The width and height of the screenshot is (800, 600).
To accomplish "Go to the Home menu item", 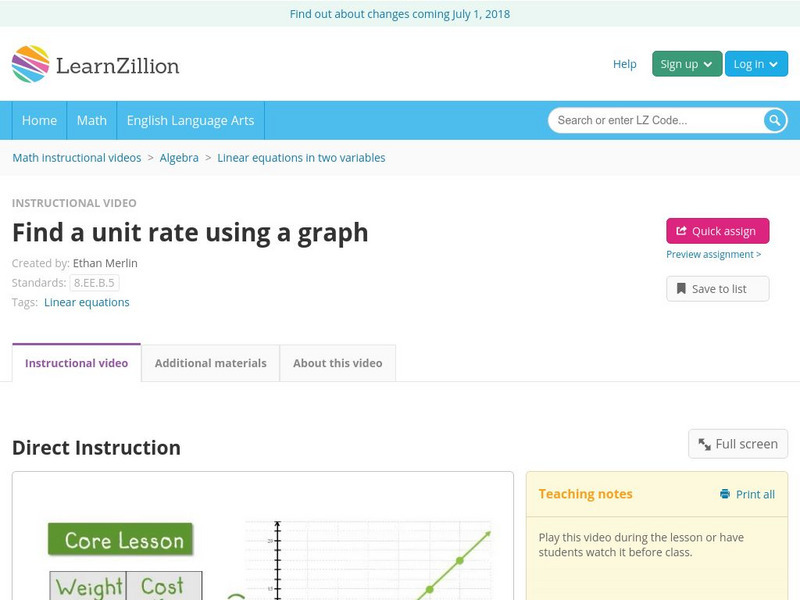I will click(x=39, y=120).
